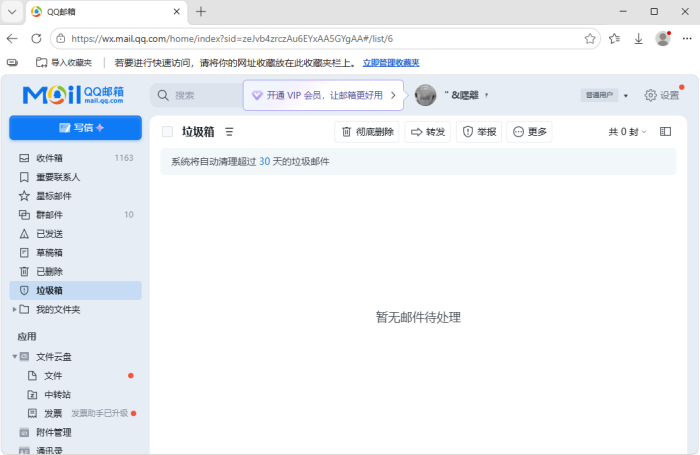Open 群邮件 group mail folder
700x455 pixels.
click(x=75, y=215)
